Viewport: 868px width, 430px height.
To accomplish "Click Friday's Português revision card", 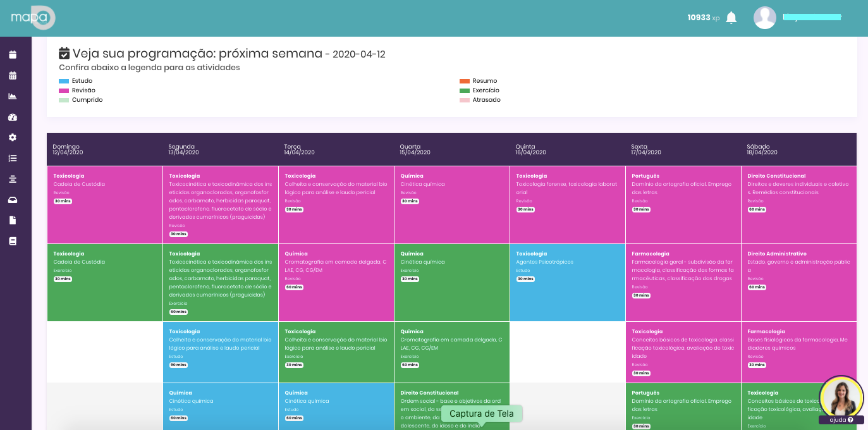I will (683, 204).
